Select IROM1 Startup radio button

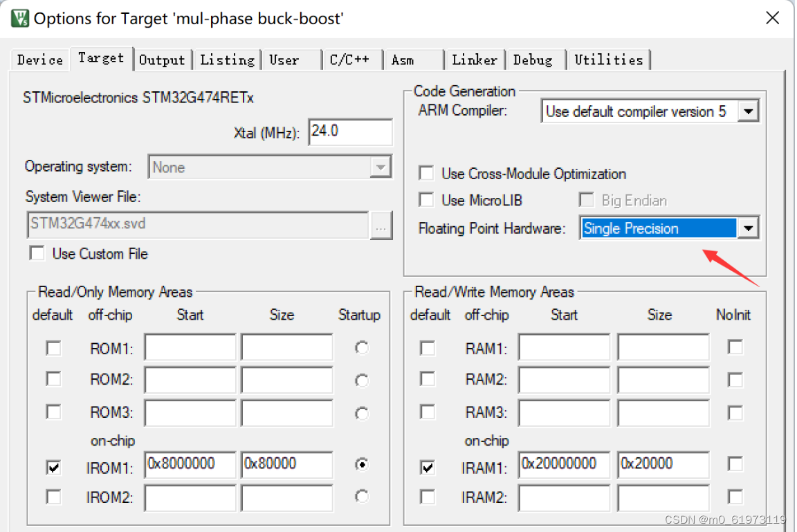tap(361, 464)
